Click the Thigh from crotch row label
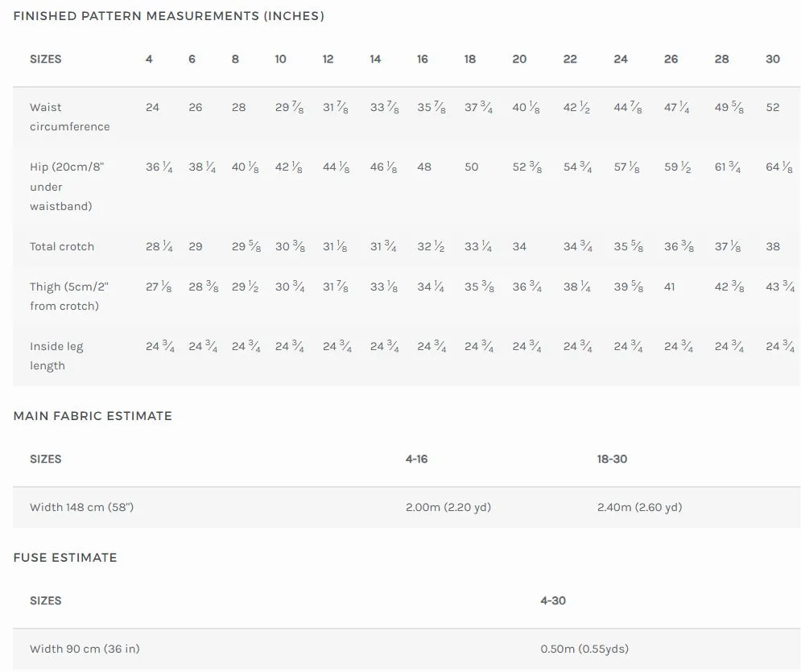The image size is (801, 672). coord(69,296)
